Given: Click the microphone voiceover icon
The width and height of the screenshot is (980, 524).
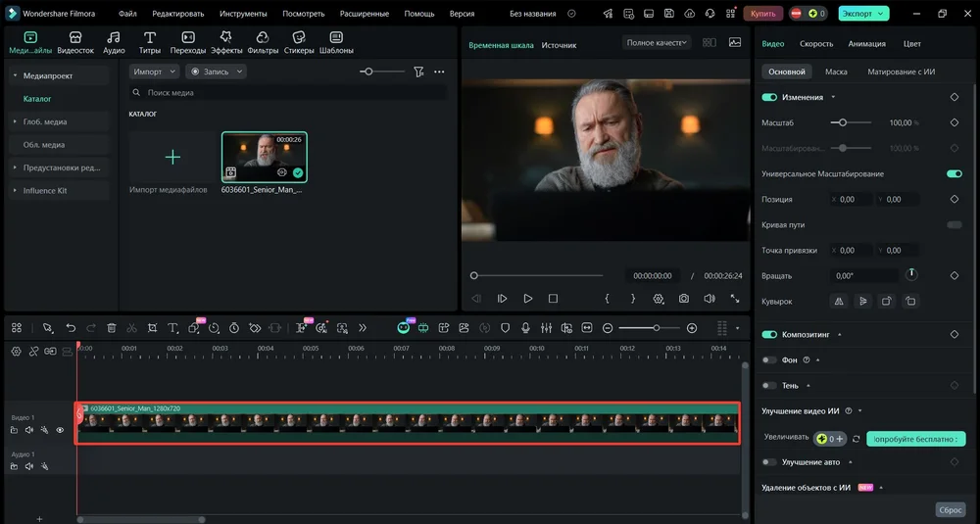Looking at the screenshot, I should (526, 328).
